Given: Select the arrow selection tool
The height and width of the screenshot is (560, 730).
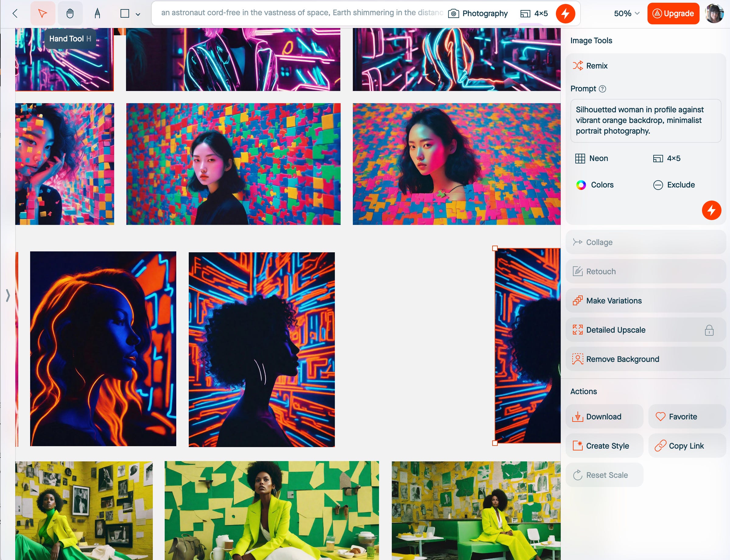Looking at the screenshot, I should (x=43, y=13).
